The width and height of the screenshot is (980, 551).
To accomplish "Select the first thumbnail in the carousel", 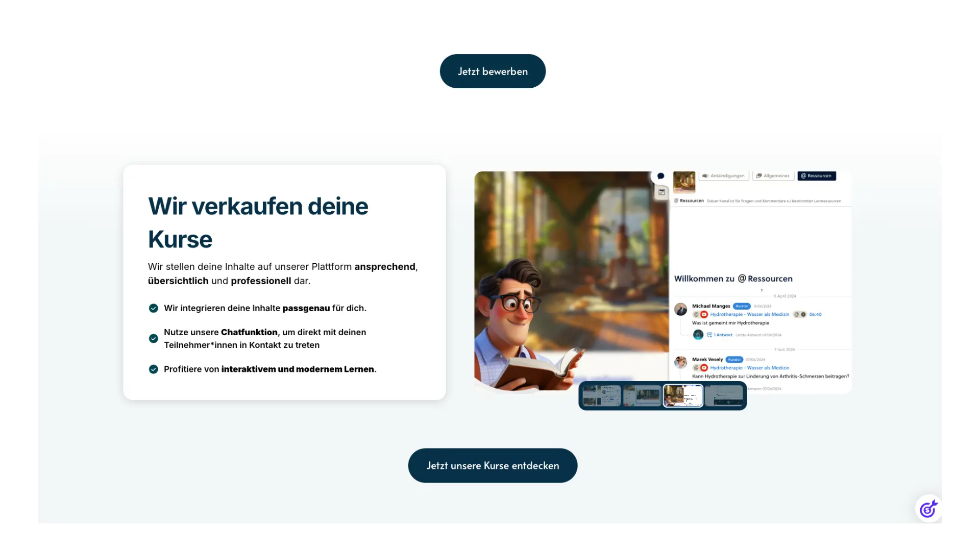I will pyautogui.click(x=601, y=395).
